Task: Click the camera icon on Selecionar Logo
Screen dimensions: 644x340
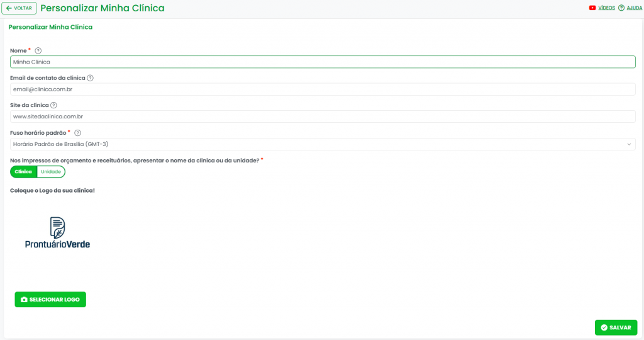Action: click(x=24, y=300)
